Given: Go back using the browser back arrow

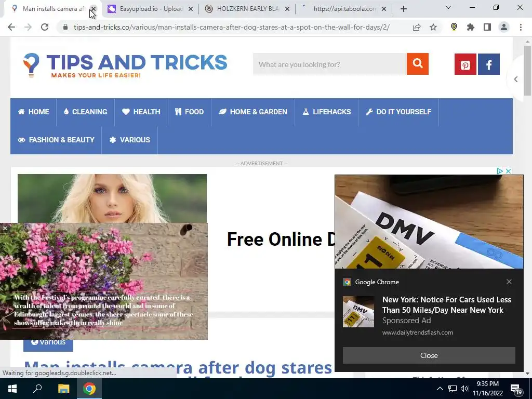Looking at the screenshot, I should [x=11, y=27].
